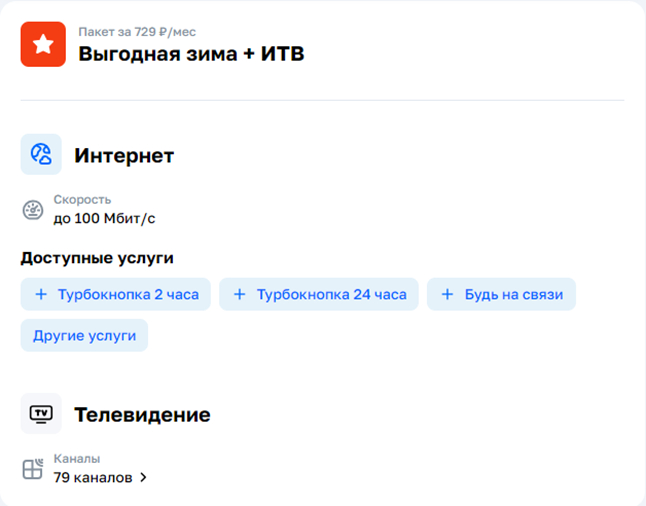Click the plus icon for Турбокнопка 2 часа

point(41,295)
